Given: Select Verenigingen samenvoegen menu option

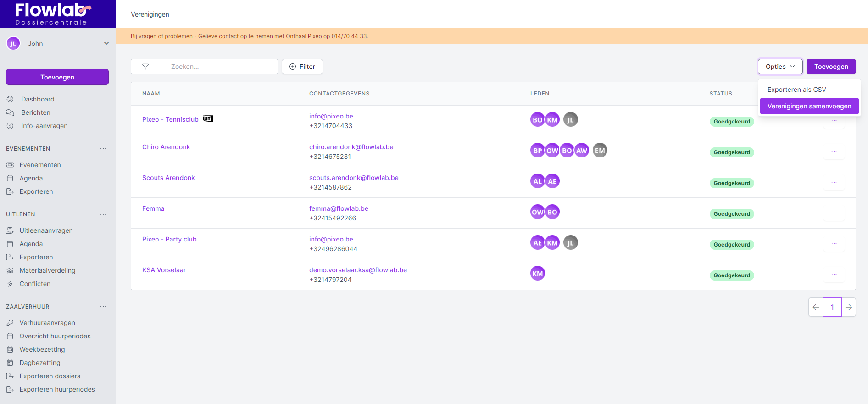Looking at the screenshot, I should 809,106.
